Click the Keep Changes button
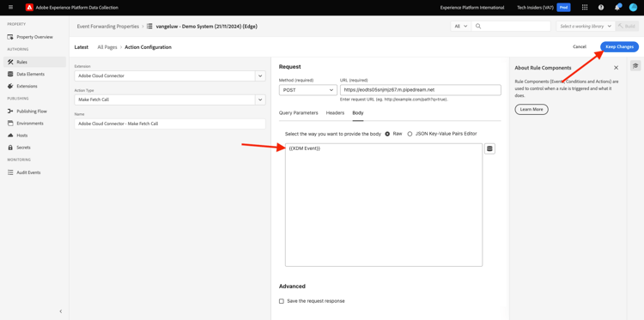 [619, 47]
